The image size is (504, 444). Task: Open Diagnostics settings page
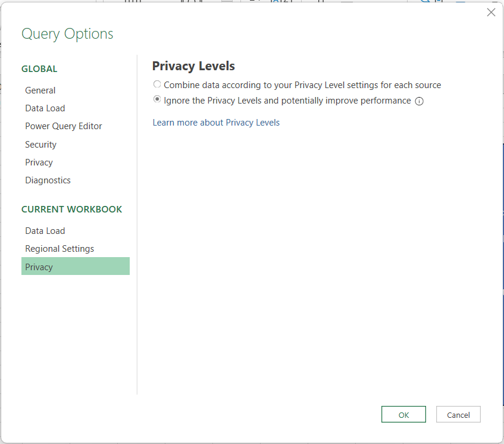[x=48, y=180]
